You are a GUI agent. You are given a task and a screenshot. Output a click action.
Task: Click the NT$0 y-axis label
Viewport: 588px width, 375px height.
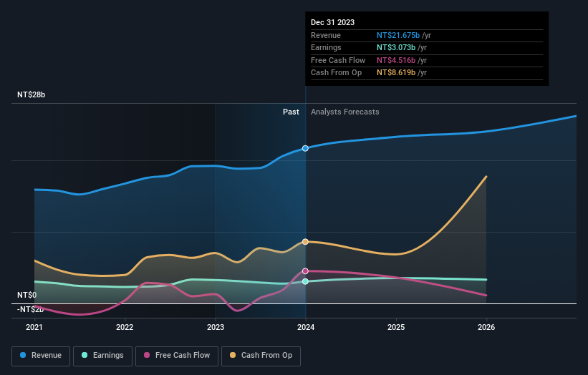point(26,295)
